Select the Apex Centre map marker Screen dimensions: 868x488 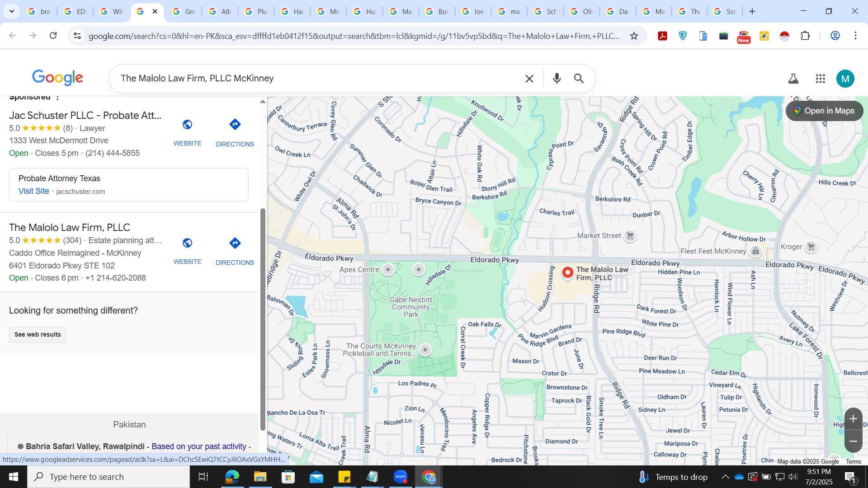pos(388,270)
